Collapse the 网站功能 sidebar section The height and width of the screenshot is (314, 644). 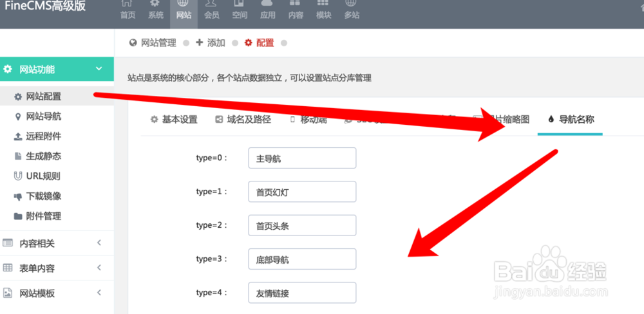[57, 69]
